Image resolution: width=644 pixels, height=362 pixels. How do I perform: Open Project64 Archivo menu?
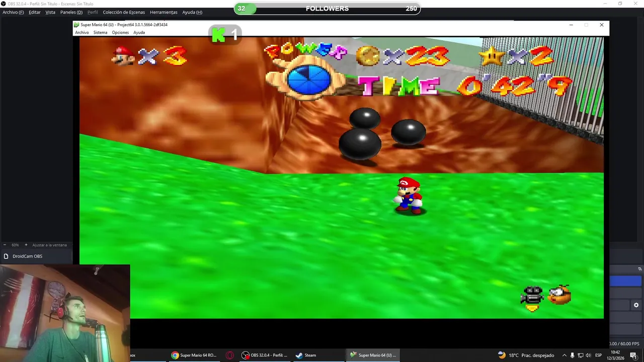click(82, 32)
